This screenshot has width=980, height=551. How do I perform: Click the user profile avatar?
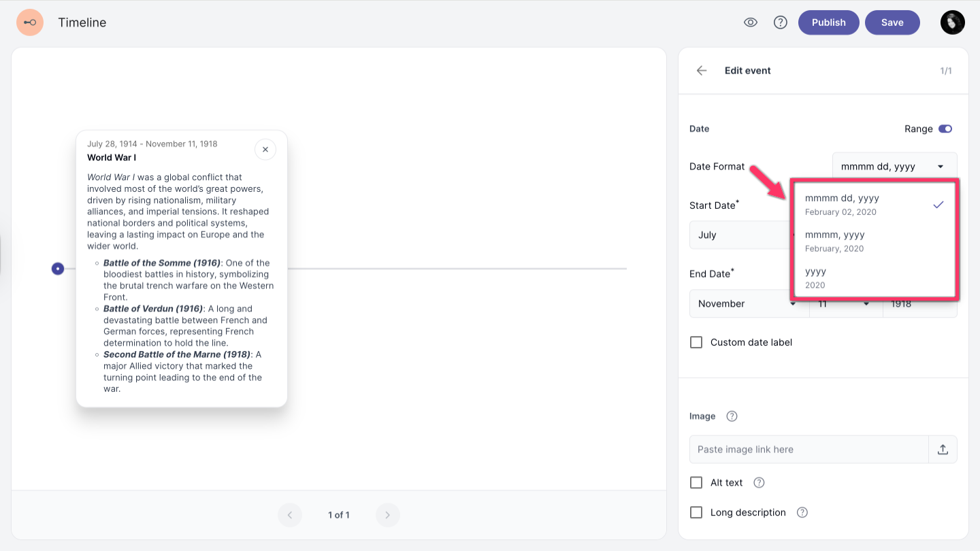click(953, 22)
